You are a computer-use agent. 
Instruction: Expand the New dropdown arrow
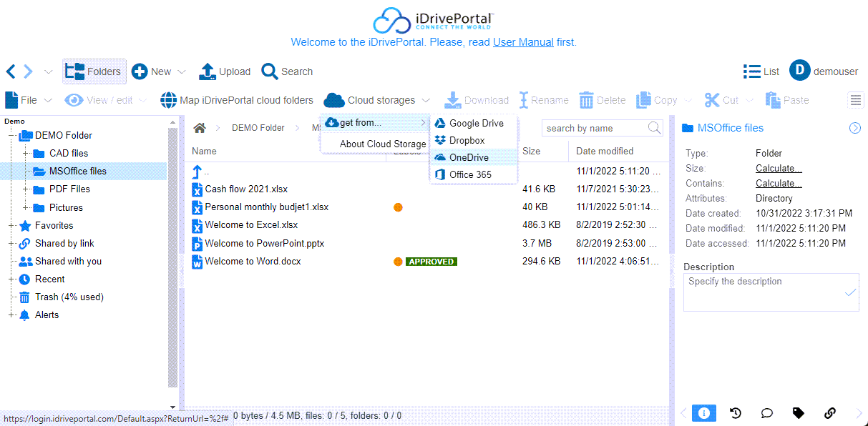pyautogui.click(x=182, y=72)
